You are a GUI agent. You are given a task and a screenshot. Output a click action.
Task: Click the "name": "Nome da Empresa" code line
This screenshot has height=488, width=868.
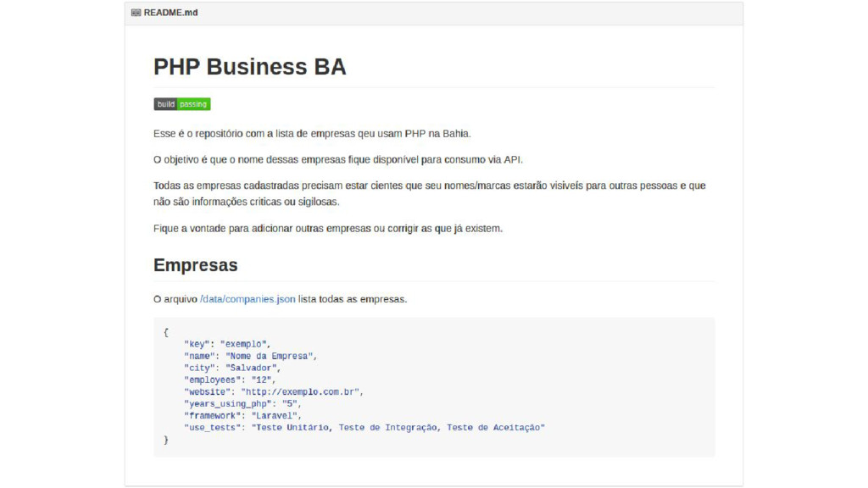click(x=251, y=356)
